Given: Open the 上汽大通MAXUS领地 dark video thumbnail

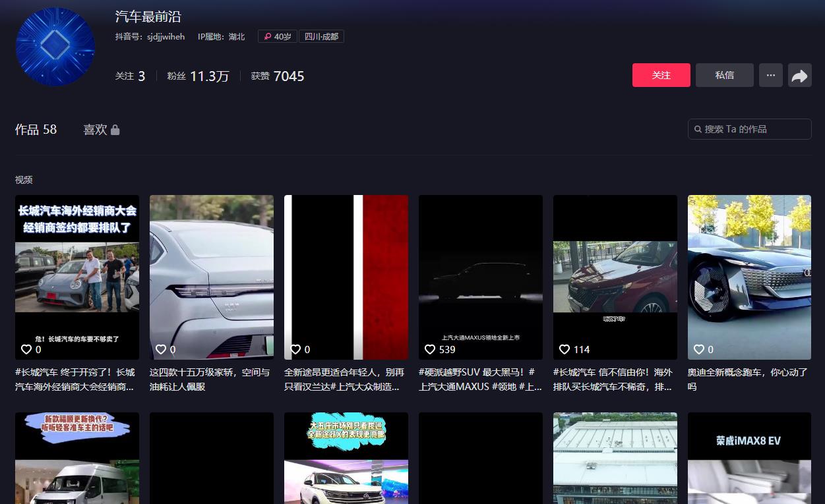Looking at the screenshot, I should click(x=481, y=277).
